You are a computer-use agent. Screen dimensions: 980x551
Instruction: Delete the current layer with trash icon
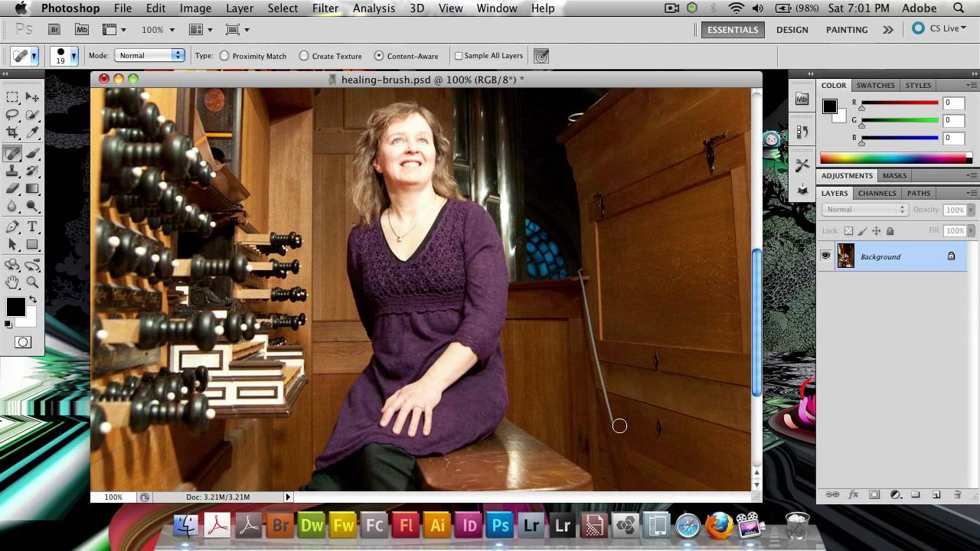click(x=957, y=495)
